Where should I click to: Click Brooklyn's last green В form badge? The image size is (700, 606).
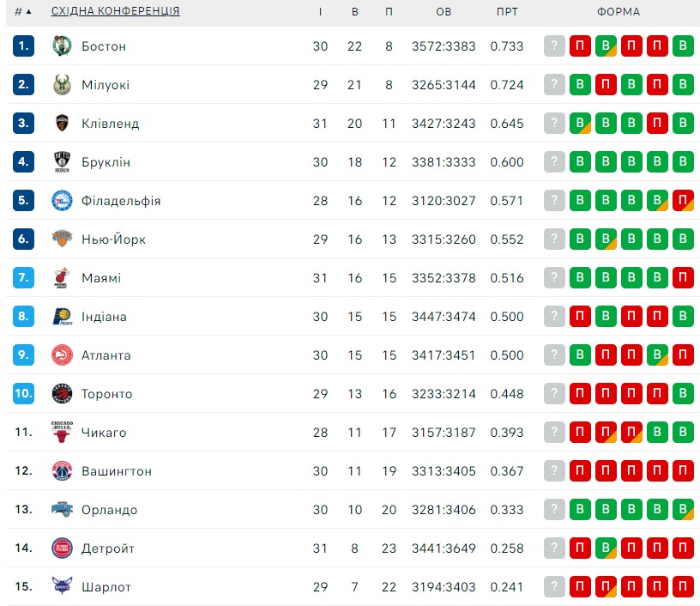[x=683, y=161]
